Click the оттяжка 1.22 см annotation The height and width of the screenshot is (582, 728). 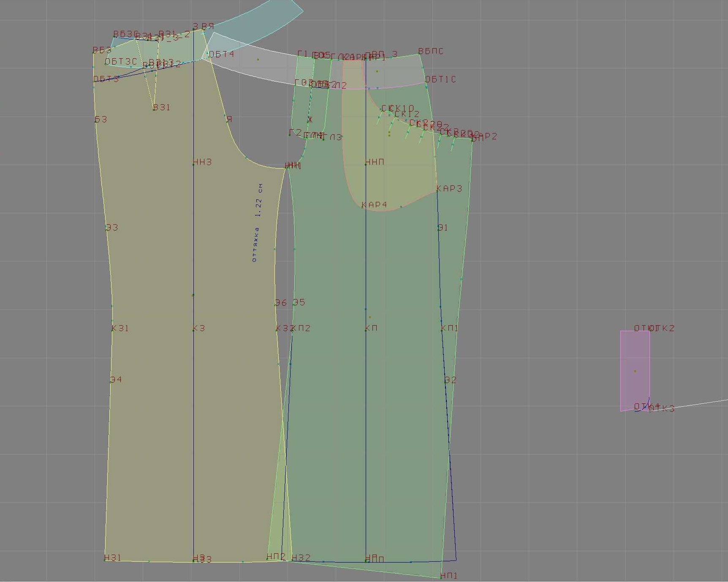[257, 223]
